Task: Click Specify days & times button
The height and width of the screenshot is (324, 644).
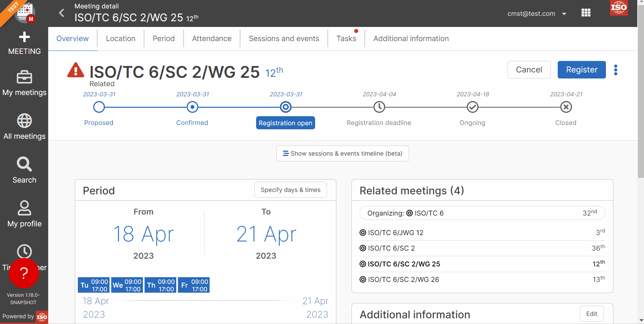Action: pyautogui.click(x=290, y=190)
